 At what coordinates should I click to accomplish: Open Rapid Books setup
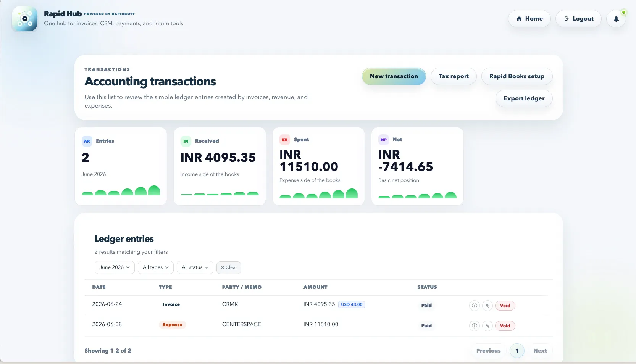517,76
